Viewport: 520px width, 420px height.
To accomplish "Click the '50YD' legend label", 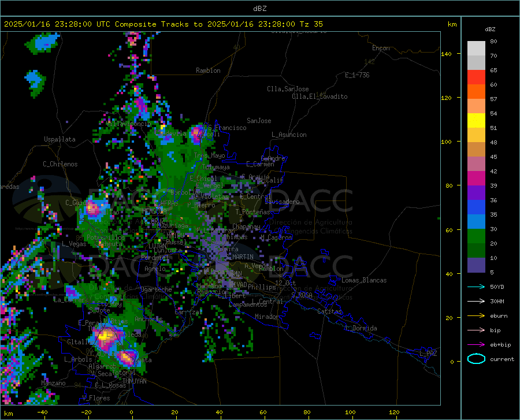I will pyautogui.click(x=497, y=287).
